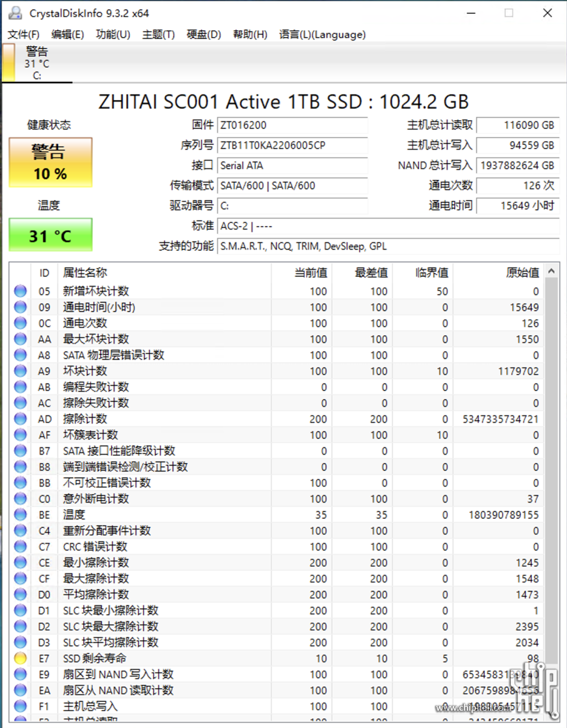Click status orb for D0 平均擦除计数
567x728 pixels.
[21, 594]
